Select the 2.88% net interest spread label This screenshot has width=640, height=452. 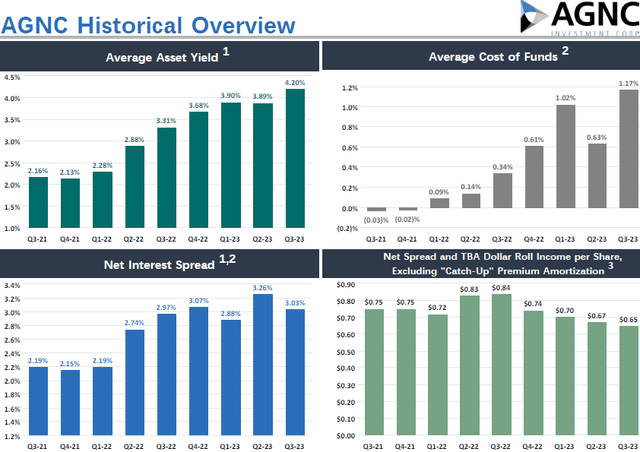(231, 314)
